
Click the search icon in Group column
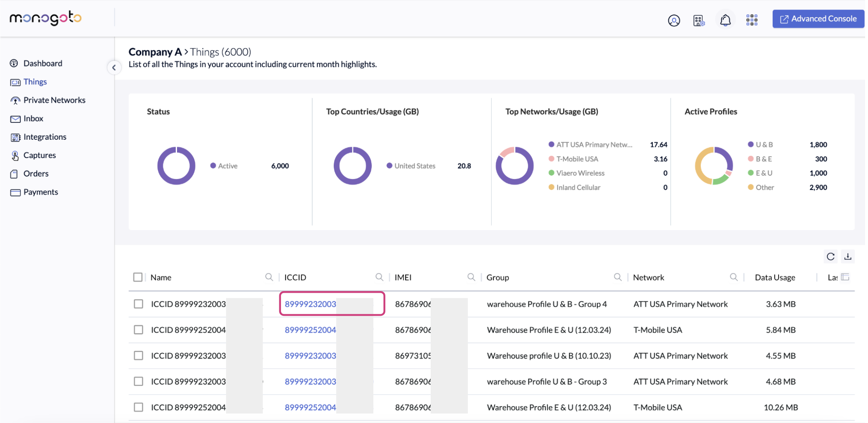pos(618,277)
